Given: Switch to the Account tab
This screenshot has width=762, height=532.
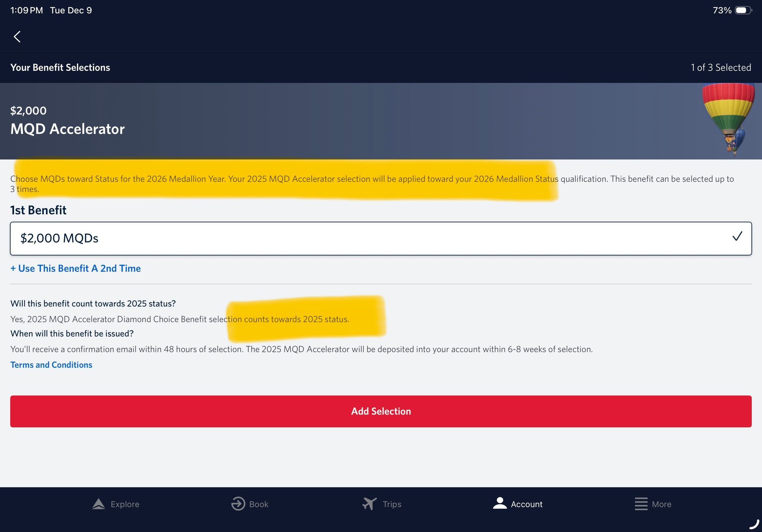Looking at the screenshot, I should tap(517, 503).
